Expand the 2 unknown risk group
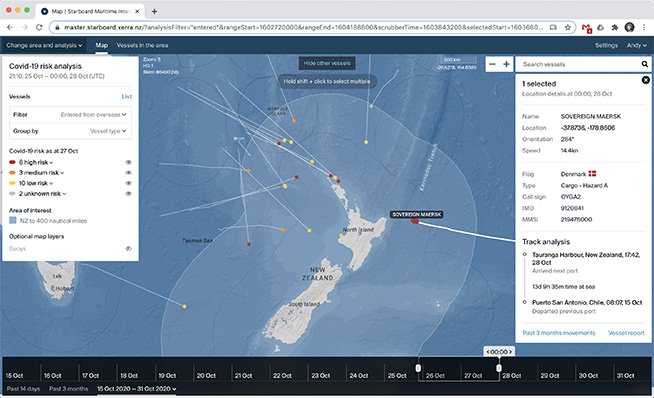The height and width of the screenshot is (398, 654). 42,194
